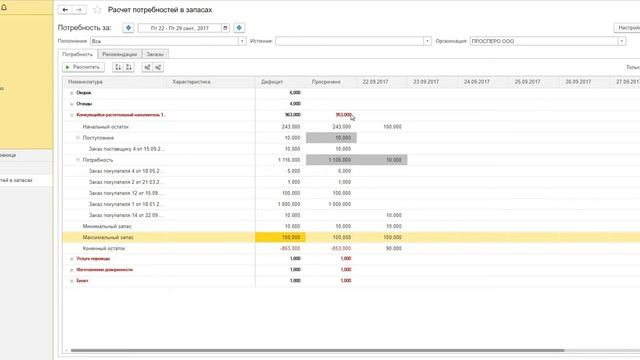Viewport: 640px width, 360px height.
Task: Click the 1 116,000 deficit cell in Потребность row
Action: [x=281, y=160]
